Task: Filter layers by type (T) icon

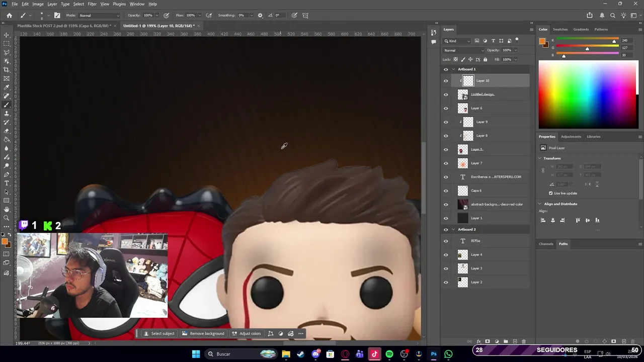Action: 493,41
